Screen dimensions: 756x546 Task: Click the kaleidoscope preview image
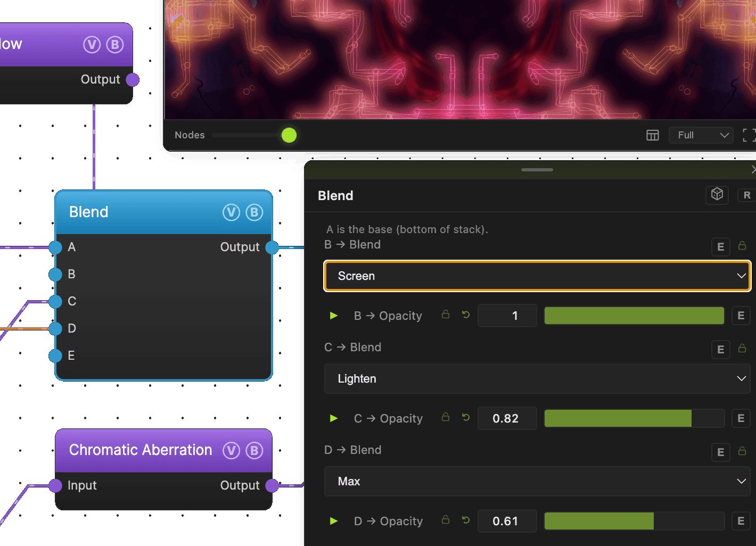461,59
